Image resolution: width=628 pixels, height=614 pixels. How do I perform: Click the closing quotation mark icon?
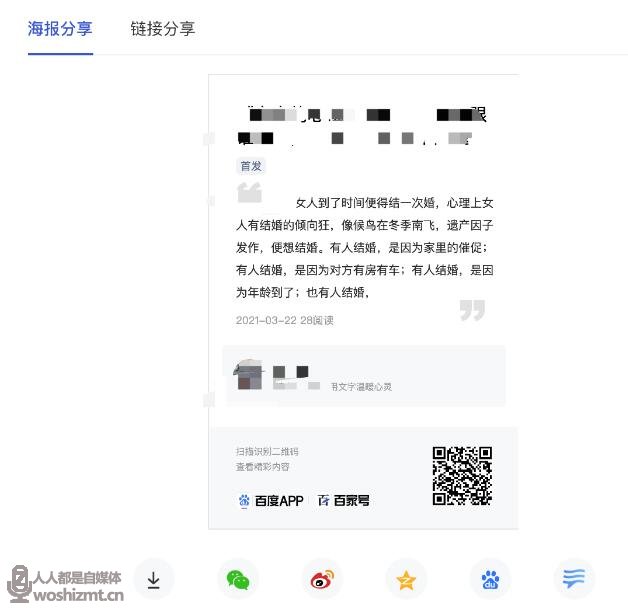tap(472, 310)
